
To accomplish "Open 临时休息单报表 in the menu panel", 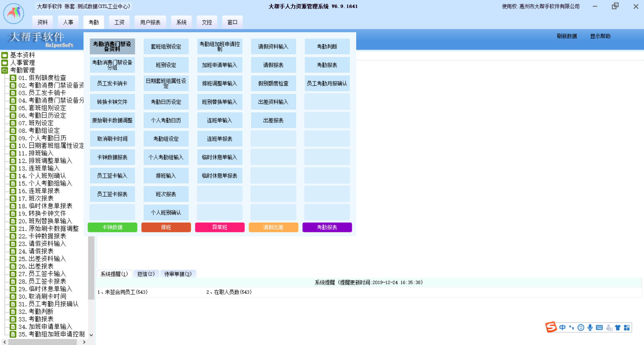I will tap(220, 176).
